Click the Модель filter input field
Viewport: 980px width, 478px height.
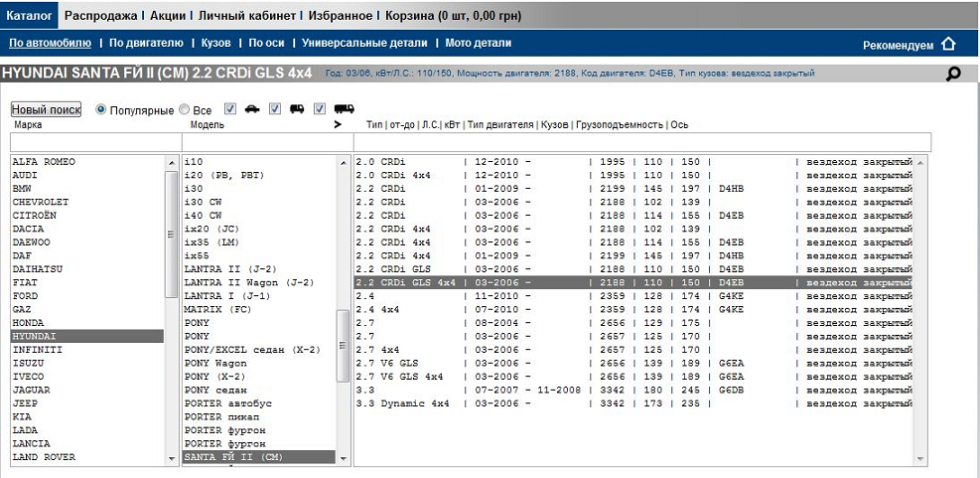(267, 142)
